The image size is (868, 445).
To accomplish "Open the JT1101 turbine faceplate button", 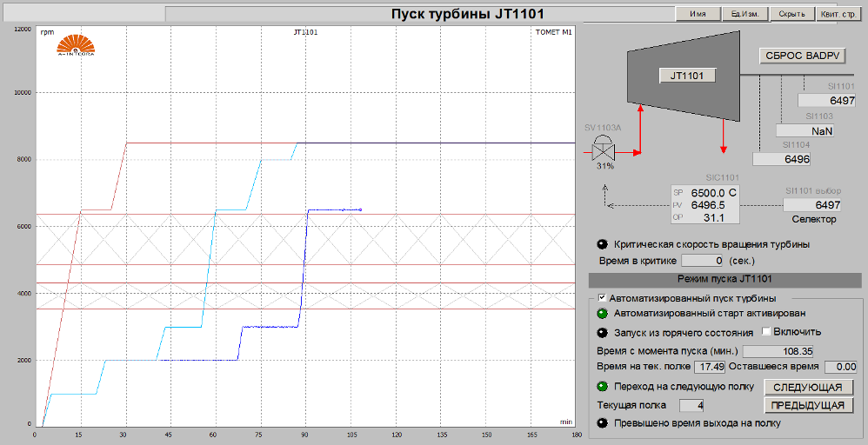I will [687, 76].
